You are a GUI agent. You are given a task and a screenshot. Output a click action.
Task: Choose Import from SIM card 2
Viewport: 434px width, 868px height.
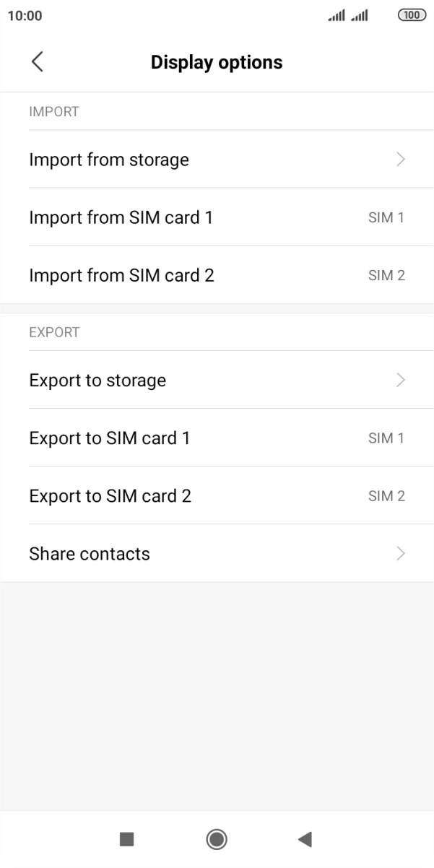click(121, 275)
